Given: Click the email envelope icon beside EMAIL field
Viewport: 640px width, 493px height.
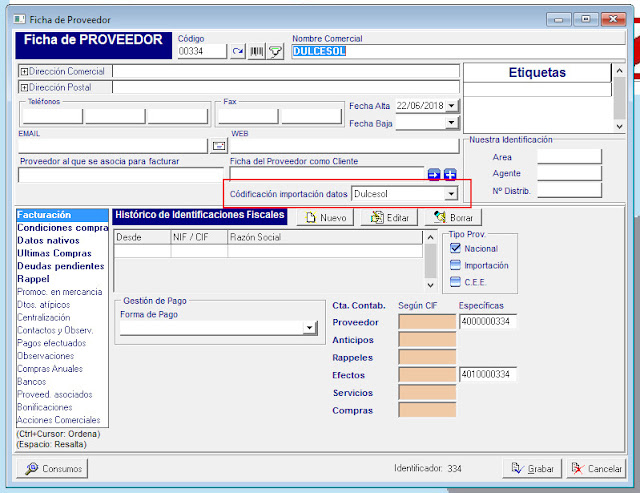Looking at the screenshot, I should 219,146.
